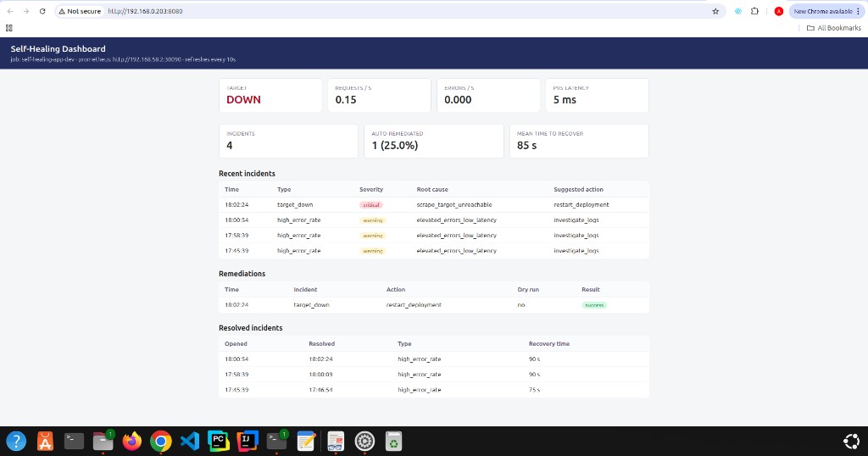The image size is (868, 456).
Task: Click the Opened column header
Action: [236, 343]
